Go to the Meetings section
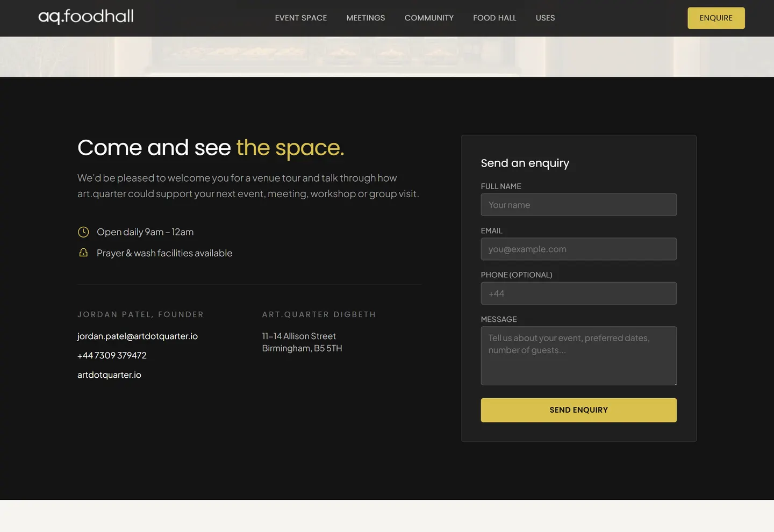The height and width of the screenshot is (532, 774). [365, 18]
